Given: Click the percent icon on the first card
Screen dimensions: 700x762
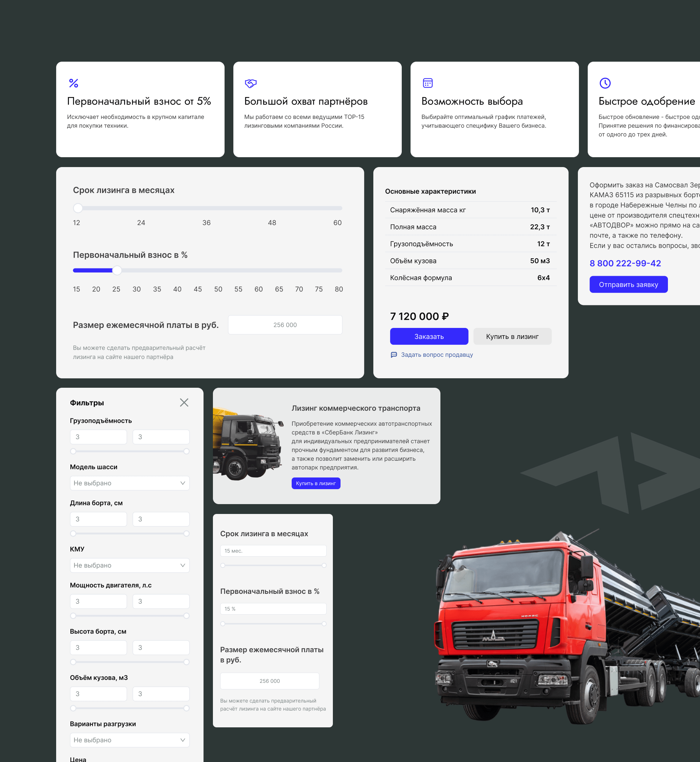Looking at the screenshot, I should point(74,83).
